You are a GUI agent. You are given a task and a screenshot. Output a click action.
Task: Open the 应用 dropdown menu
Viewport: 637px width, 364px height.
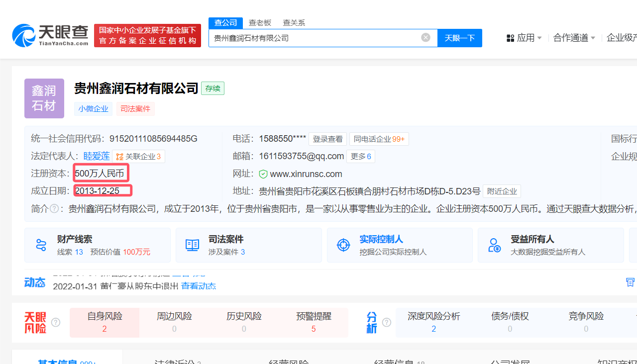click(x=525, y=38)
